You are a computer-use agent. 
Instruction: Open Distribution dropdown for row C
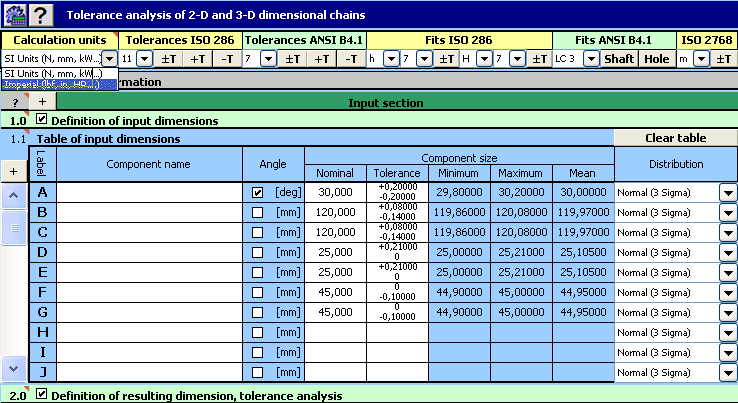tap(728, 233)
